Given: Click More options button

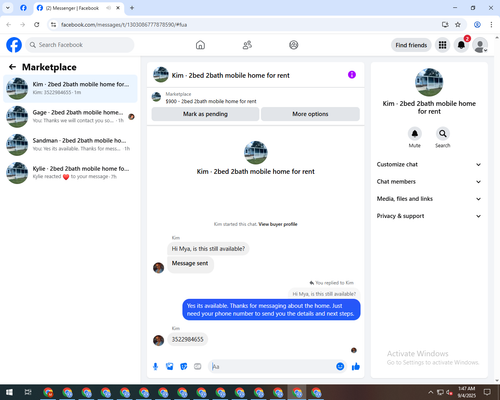Looking at the screenshot, I should coord(310,114).
